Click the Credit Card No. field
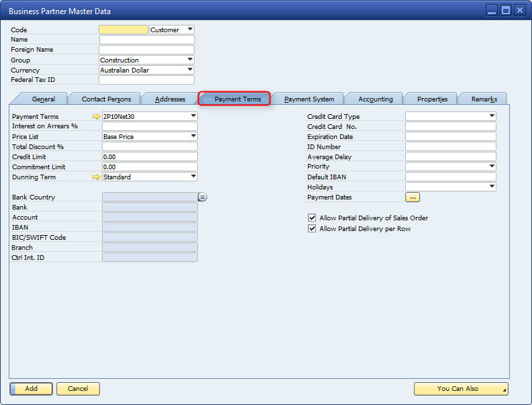 click(451, 127)
